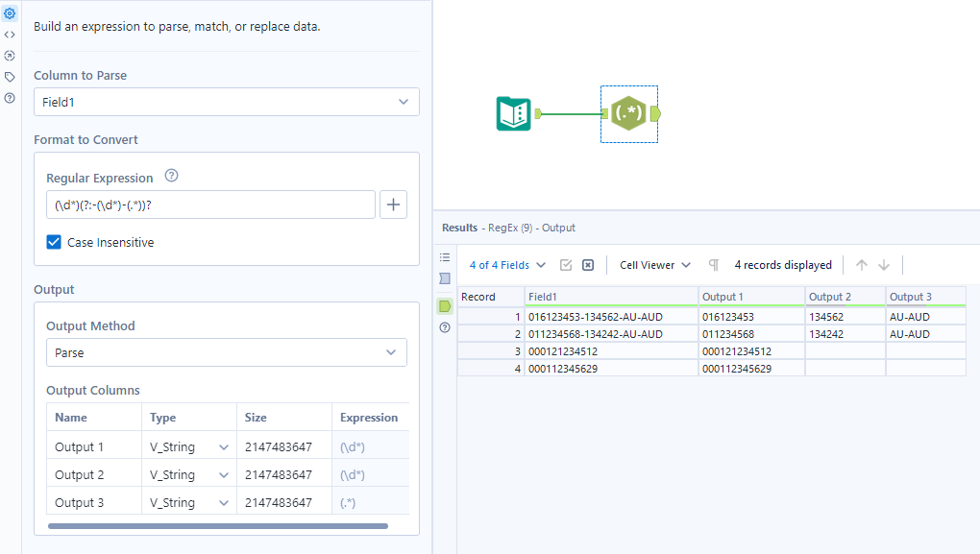Open the Configuration gear tab in sidebar
Viewport: 980px width, 554px height.
10,13
